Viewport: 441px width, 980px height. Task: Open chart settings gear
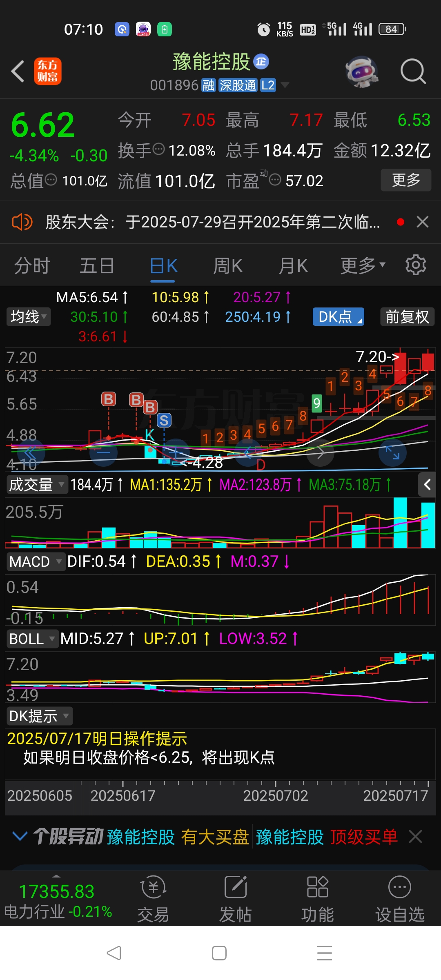(416, 265)
